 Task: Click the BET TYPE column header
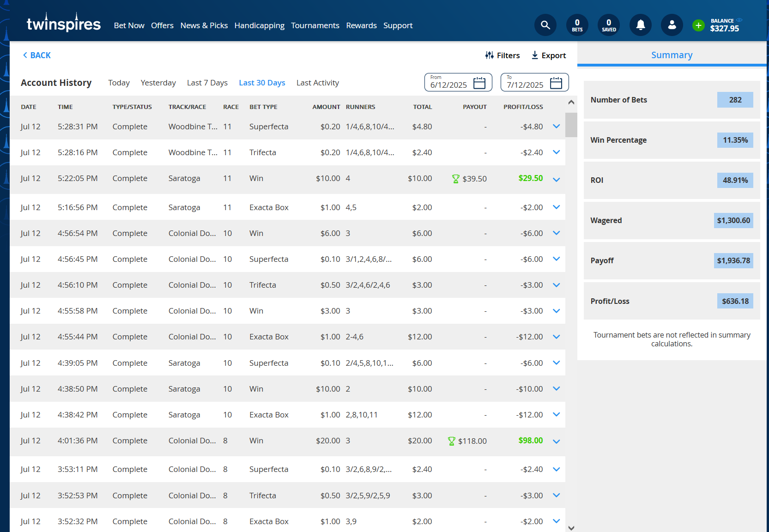(x=263, y=107)
